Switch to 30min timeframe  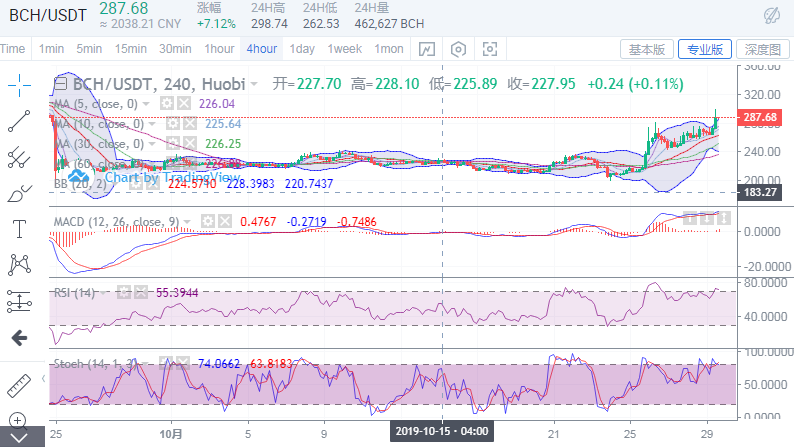click(x=175, y=49)
